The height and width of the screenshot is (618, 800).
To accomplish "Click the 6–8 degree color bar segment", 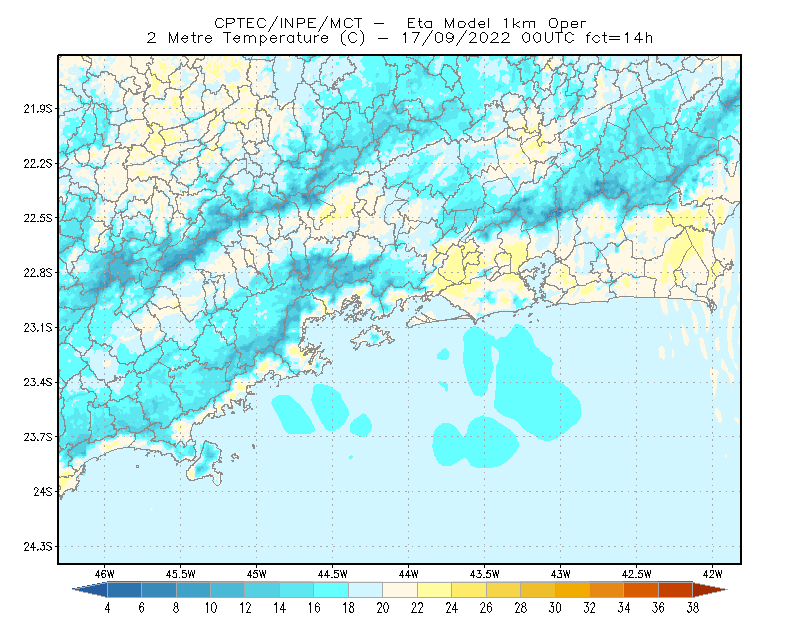I will [x=159, y=590].
